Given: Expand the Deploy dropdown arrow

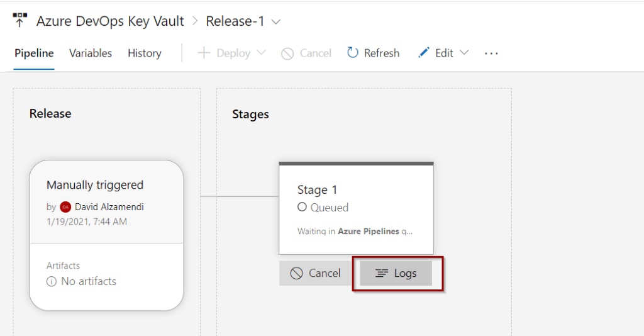Looking at the screenshot, I should pos(261,53).
